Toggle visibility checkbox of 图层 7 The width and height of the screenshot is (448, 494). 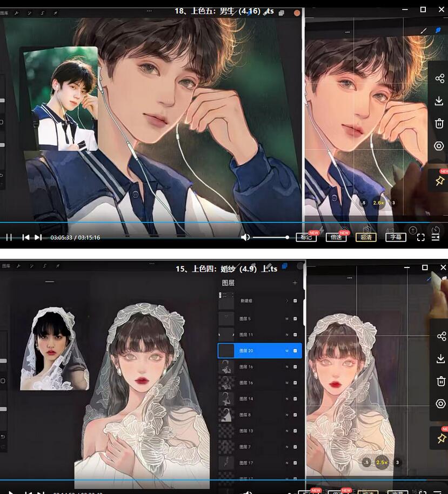click(x=295, y=447)
